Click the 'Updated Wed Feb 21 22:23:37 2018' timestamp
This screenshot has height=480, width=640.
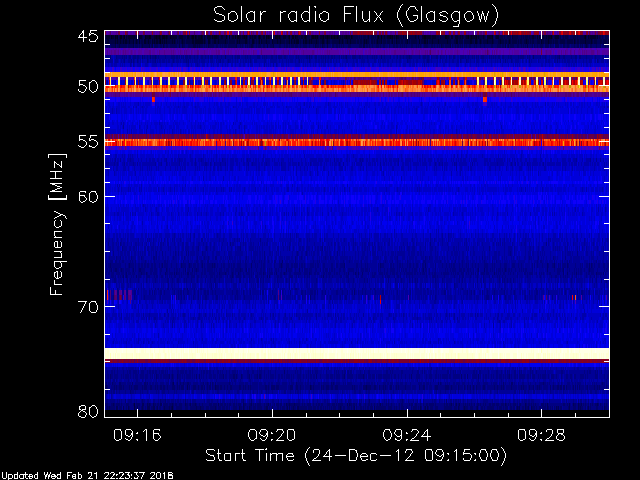87,476
